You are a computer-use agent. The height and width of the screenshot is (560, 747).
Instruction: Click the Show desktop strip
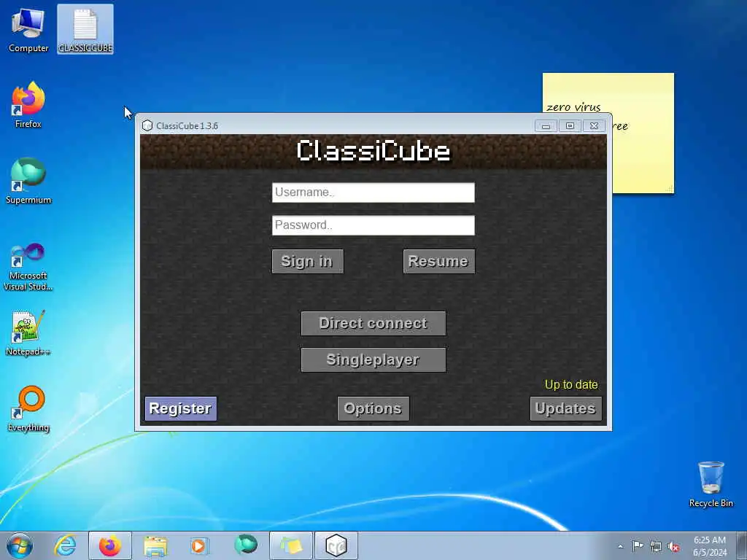coord(742,545)
